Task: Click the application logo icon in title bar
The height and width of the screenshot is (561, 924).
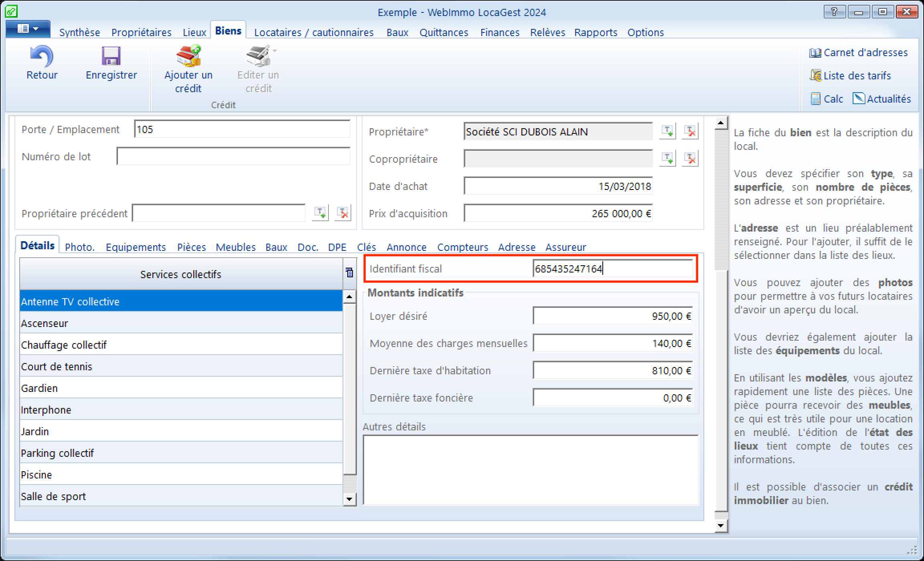Action: coord(11,11)
